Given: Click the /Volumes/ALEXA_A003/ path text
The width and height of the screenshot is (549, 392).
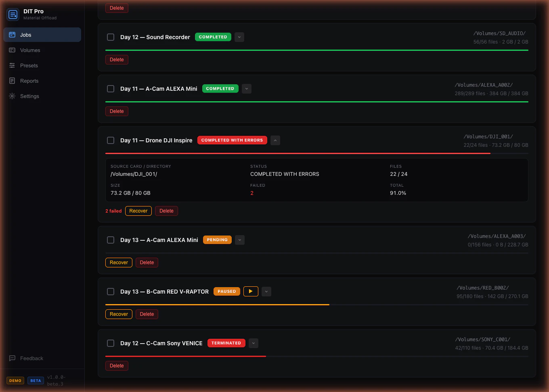Looking at the screenshot, I should [x=497, y=236].
